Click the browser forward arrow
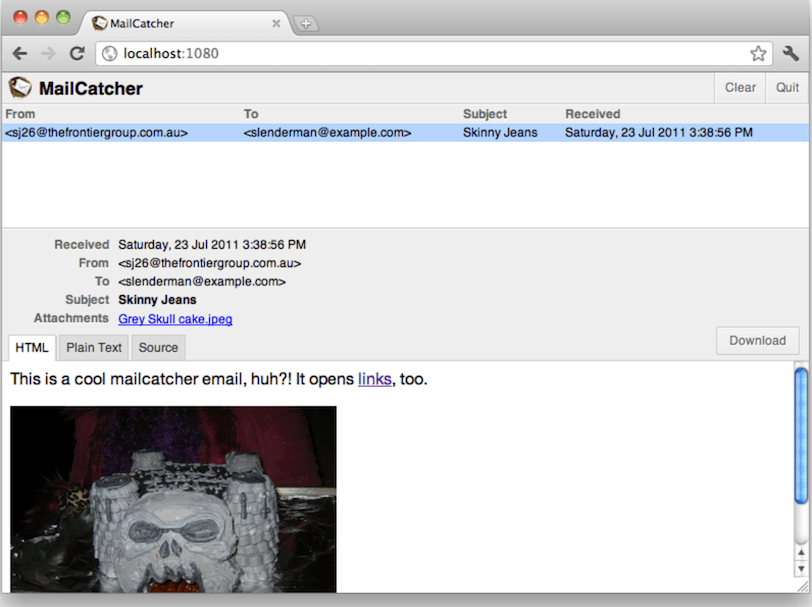 click(x=48, y=53)
